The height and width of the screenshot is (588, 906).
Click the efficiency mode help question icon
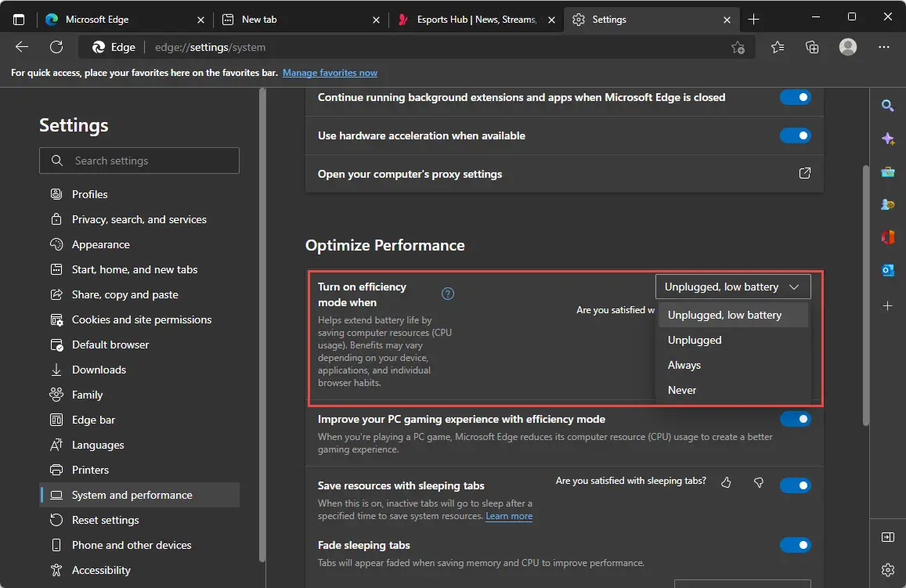click(x=448, y=294)
